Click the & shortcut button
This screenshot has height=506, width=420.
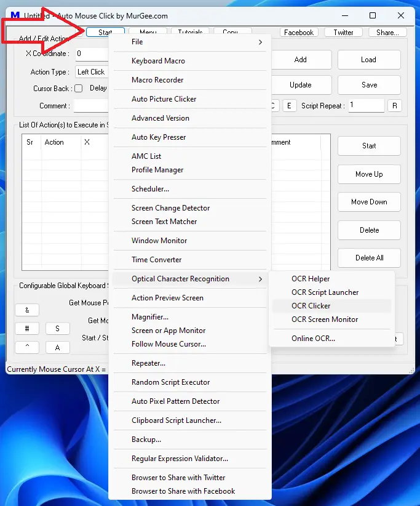pos(27,310)
